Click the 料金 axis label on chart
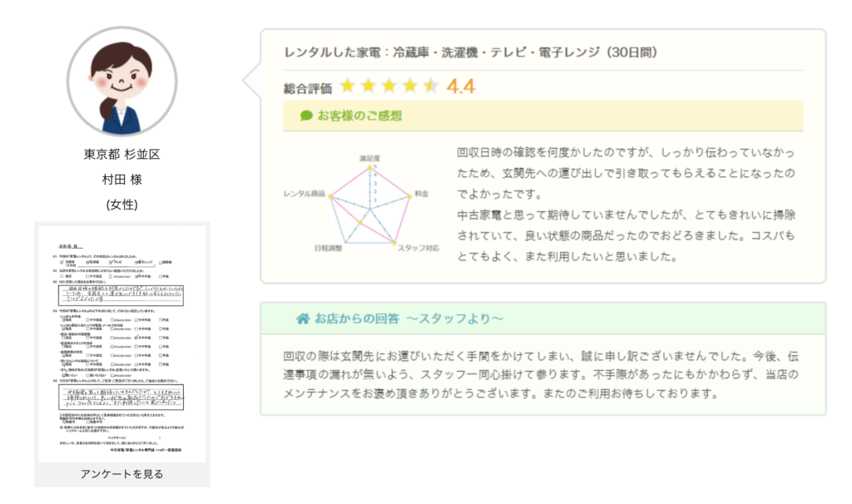The height and width of the screenshot is (504, 852). tap(420, 194)
